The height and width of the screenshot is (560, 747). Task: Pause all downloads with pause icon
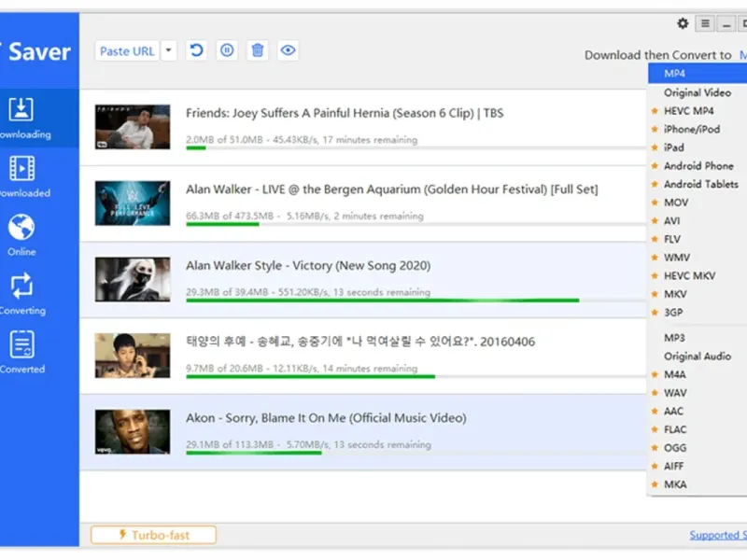[227, 50]
